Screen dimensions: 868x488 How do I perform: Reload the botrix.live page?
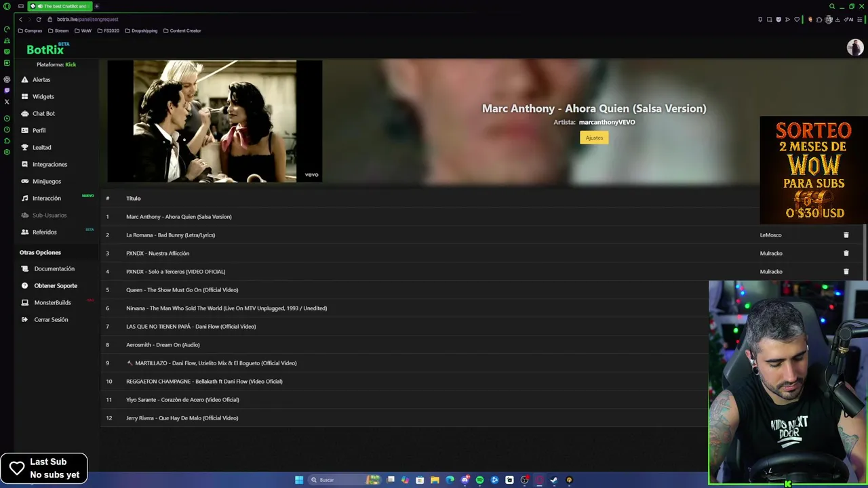39,19
